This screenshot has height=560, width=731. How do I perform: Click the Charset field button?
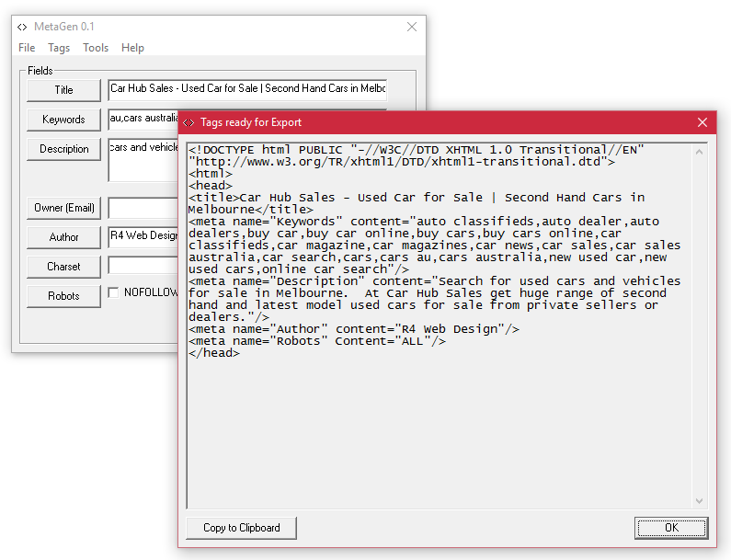(x=63, y=267)
